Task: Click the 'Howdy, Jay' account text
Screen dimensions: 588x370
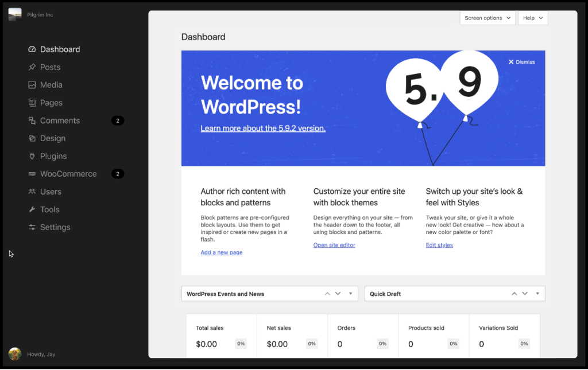Action: pyautogui.click(x=41, y=355)
